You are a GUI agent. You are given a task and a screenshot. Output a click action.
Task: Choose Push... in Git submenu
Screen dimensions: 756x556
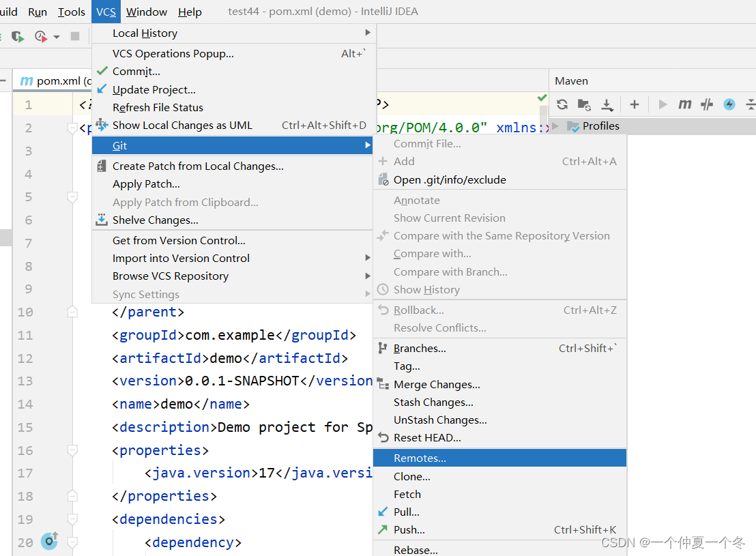500,530
